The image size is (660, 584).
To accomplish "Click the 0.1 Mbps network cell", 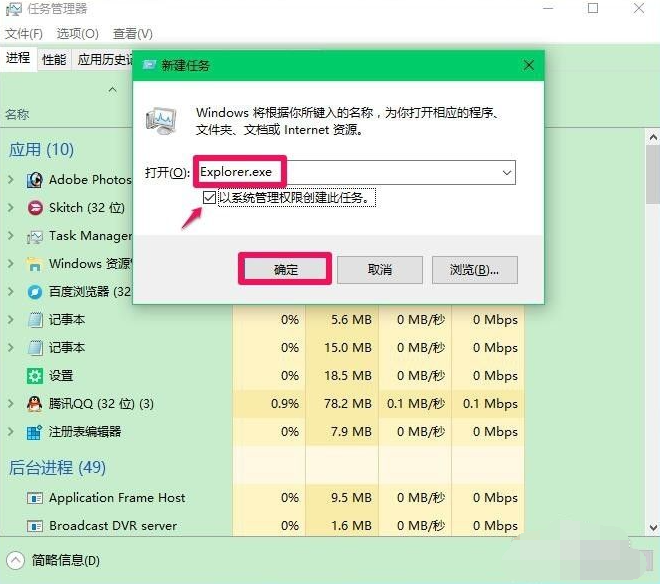I will [490, 404].
